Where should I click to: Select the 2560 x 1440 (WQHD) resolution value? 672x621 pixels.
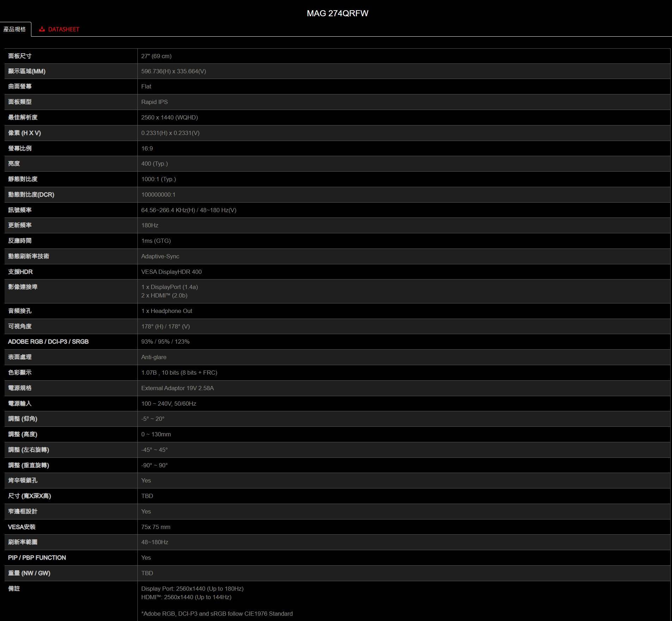[169, 117]
